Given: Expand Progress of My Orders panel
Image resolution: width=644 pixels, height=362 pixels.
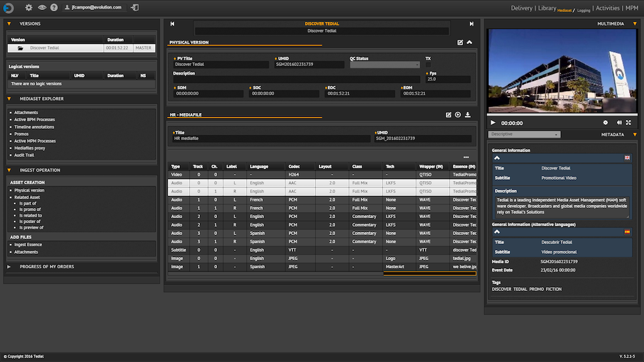Looking at the screenshot, I should click(x=9, y=266).
